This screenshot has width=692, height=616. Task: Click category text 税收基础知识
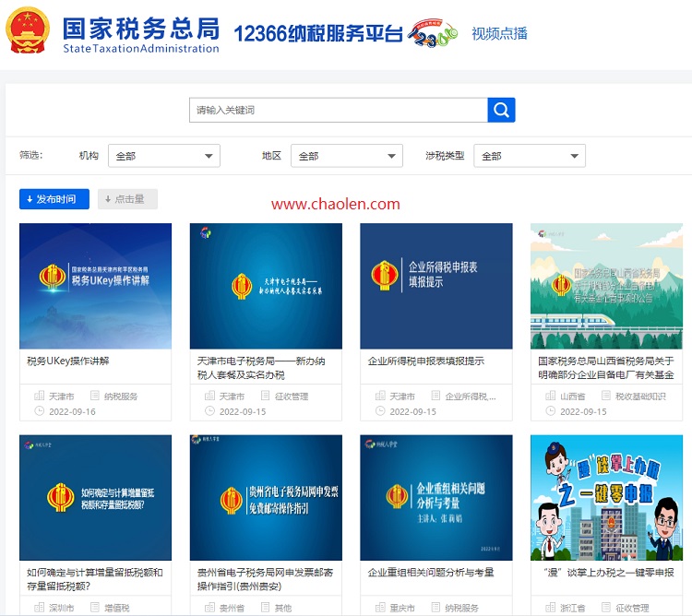640,397
